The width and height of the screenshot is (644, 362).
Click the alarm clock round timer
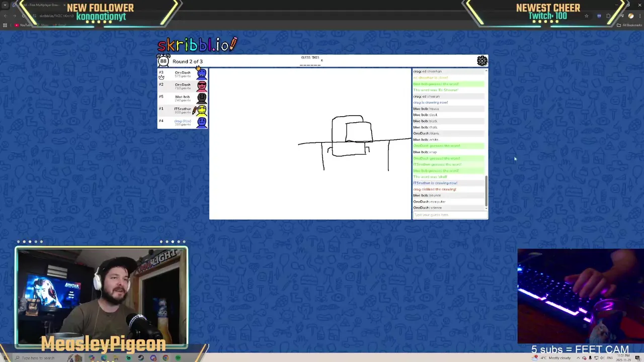(x=163, y=61)
